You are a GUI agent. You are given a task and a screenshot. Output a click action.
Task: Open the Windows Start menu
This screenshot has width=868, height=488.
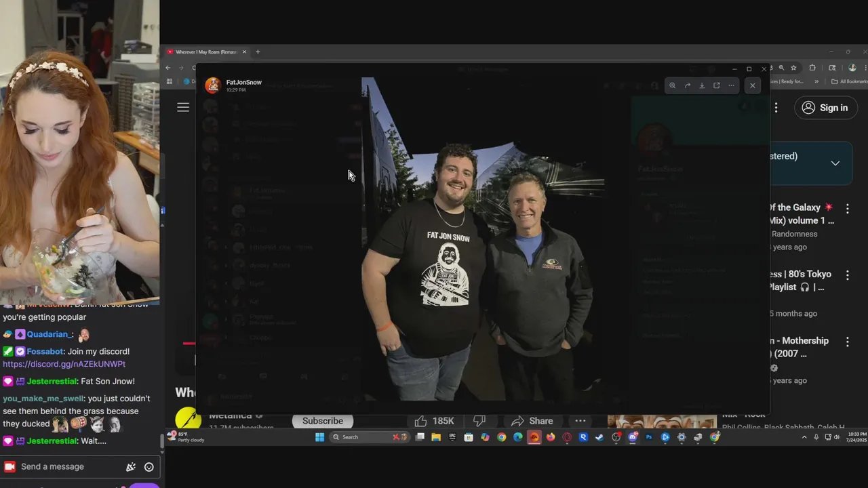tap(319, 437)
